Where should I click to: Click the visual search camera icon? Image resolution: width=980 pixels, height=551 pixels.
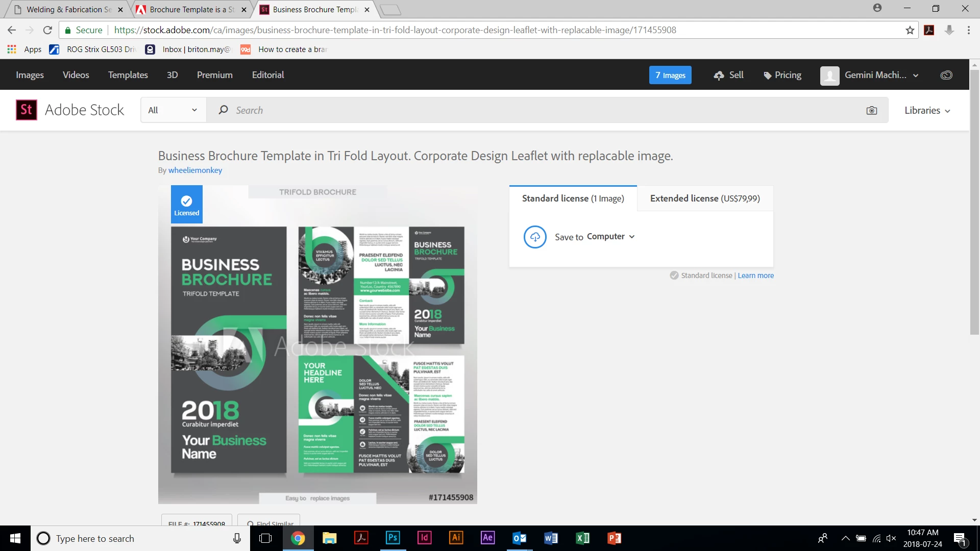(x=871, y=111)
